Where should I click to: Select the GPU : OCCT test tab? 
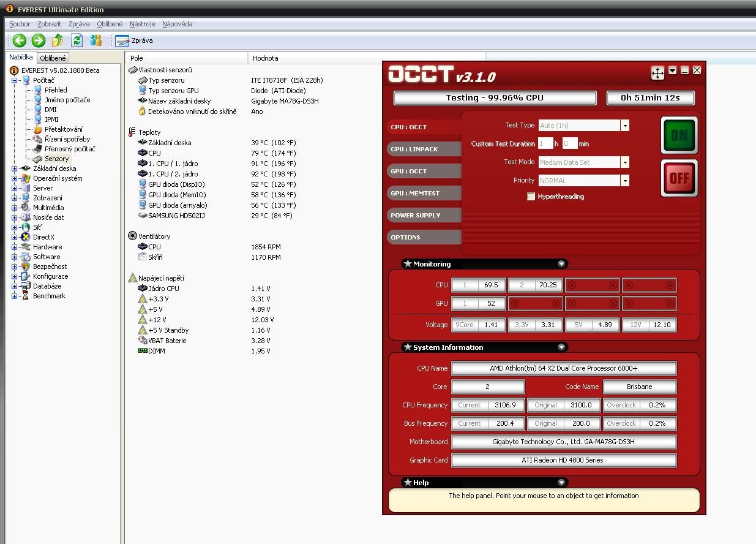(x=425, y=171)
